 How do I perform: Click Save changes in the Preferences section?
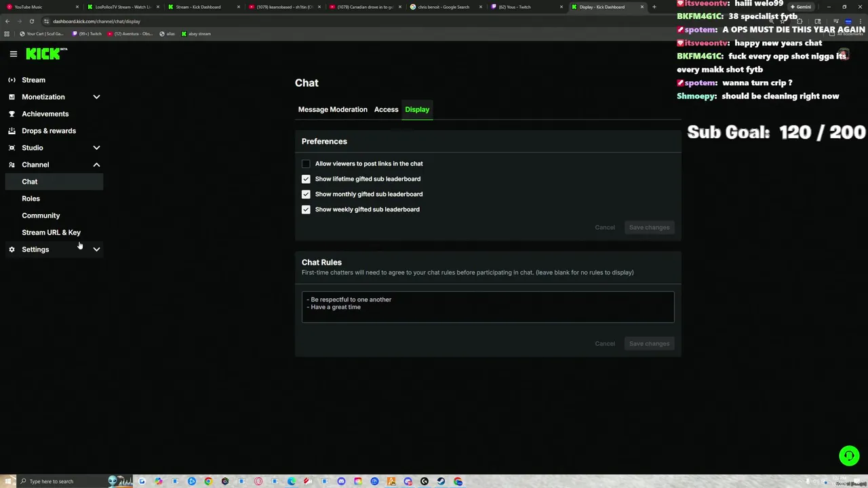649,227
